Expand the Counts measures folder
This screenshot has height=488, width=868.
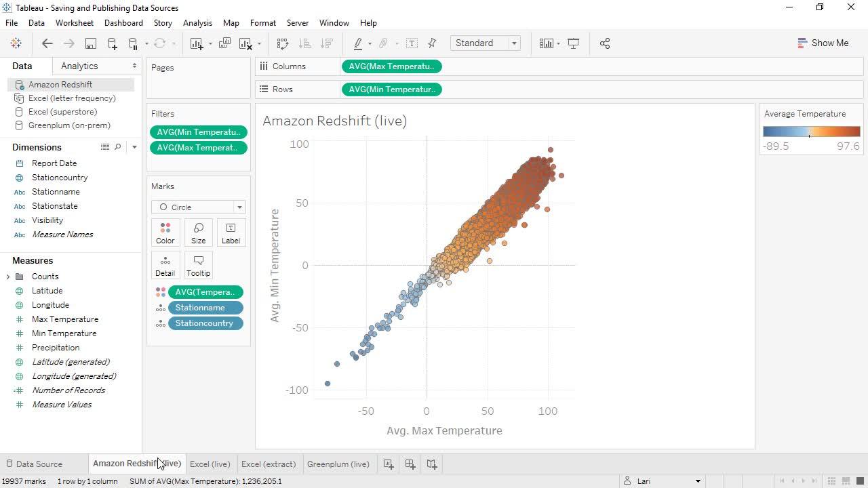tap(8, 277)
